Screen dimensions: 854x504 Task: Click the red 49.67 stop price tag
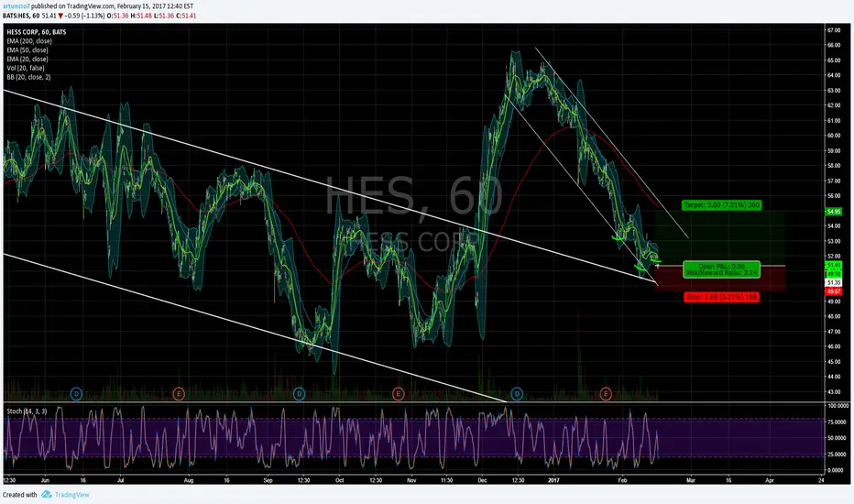coord(834,292)
